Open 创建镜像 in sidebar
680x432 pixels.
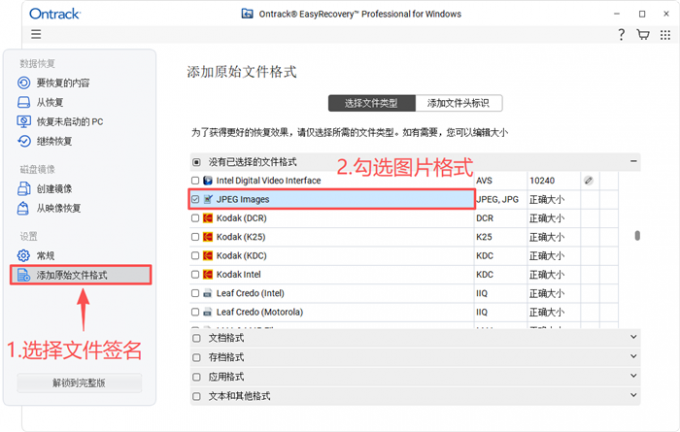pos(54,189)
